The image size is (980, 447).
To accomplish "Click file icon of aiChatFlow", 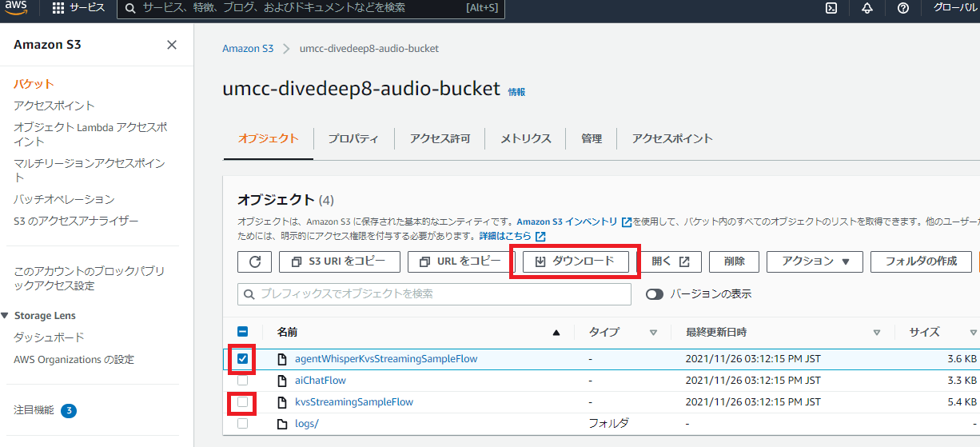I will [282, 381].
